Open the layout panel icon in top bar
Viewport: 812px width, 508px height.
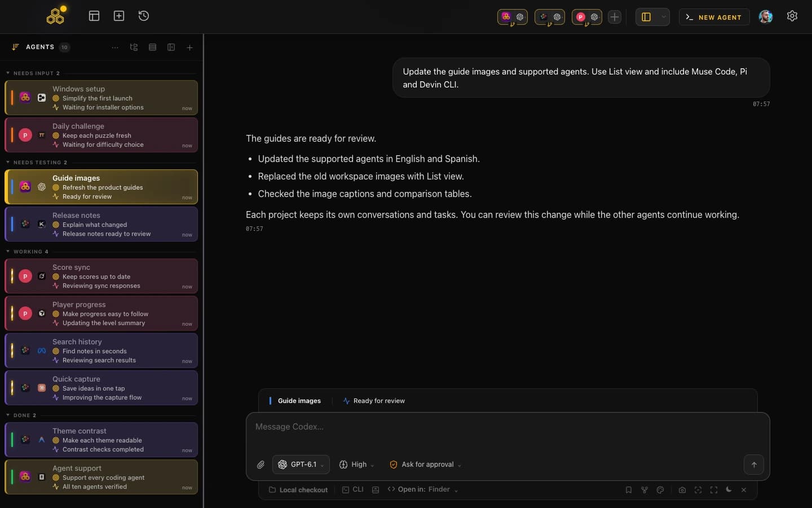click(94, 16)
